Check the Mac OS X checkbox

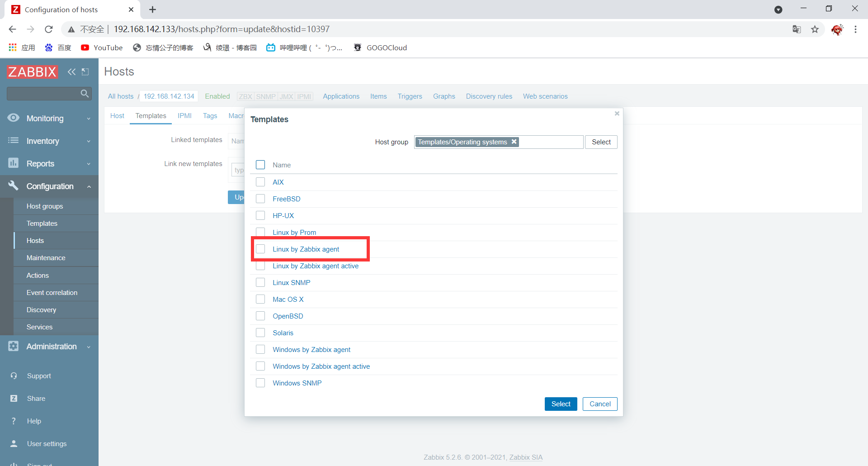click(x=260, y=299)
